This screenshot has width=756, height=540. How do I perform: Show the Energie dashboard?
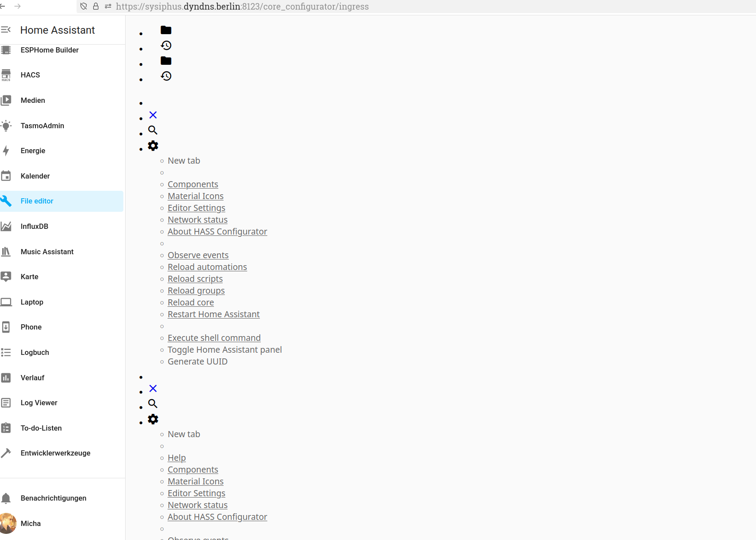62,151
